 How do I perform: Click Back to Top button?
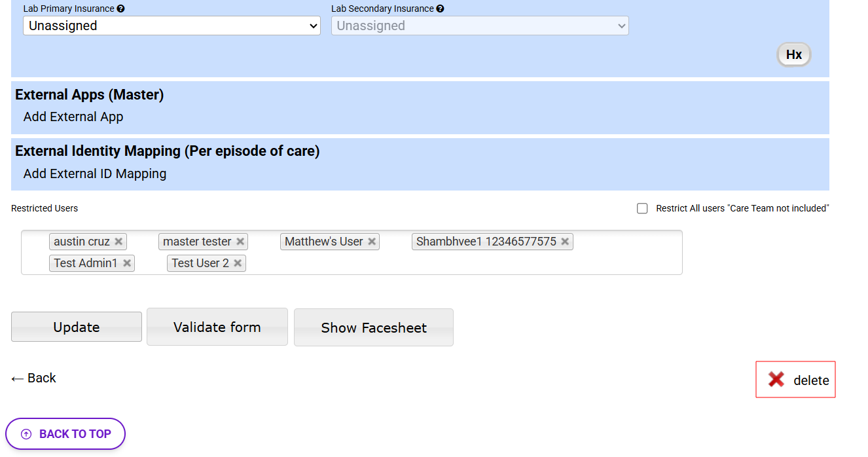pos(65,434)
